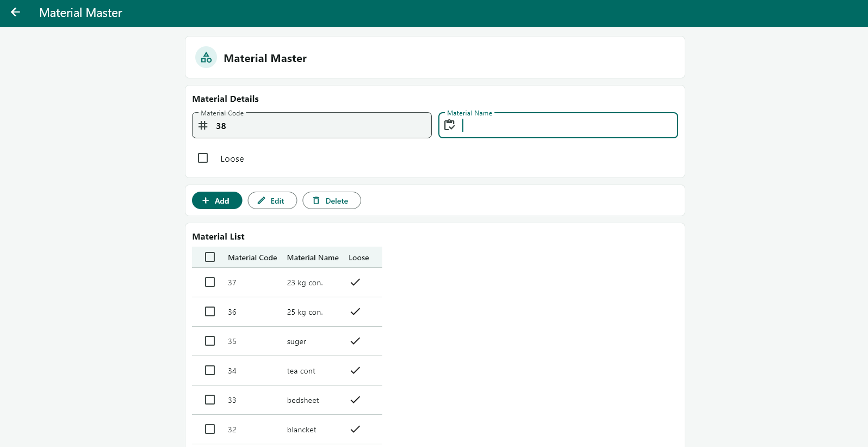Click the Edit button
This screenshot has width=868, height=447.
[x=272, y=200]
